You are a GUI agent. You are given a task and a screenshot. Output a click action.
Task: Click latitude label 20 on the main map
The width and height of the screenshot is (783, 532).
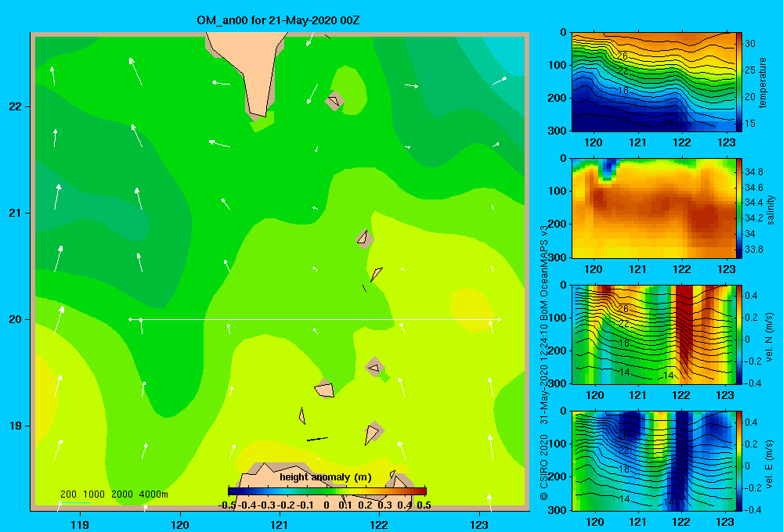pyautogui.click(x=16, y=319)
